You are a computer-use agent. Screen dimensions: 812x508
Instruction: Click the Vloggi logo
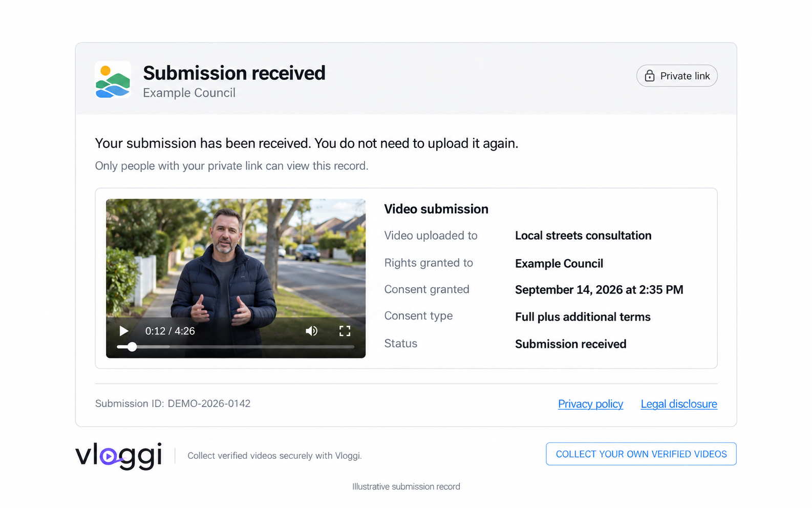coord(119,455)
